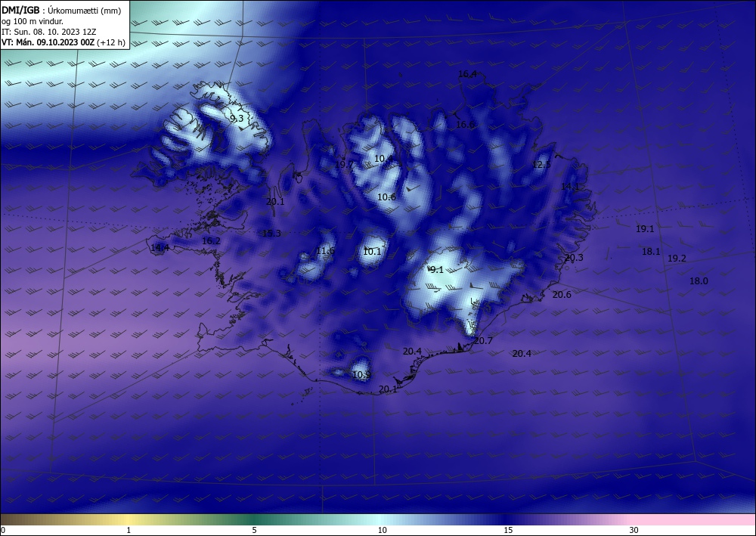Select the 16.2 reading
This screenshot has height=536, width=756.
pyautogui.click(x=211, y=240)
